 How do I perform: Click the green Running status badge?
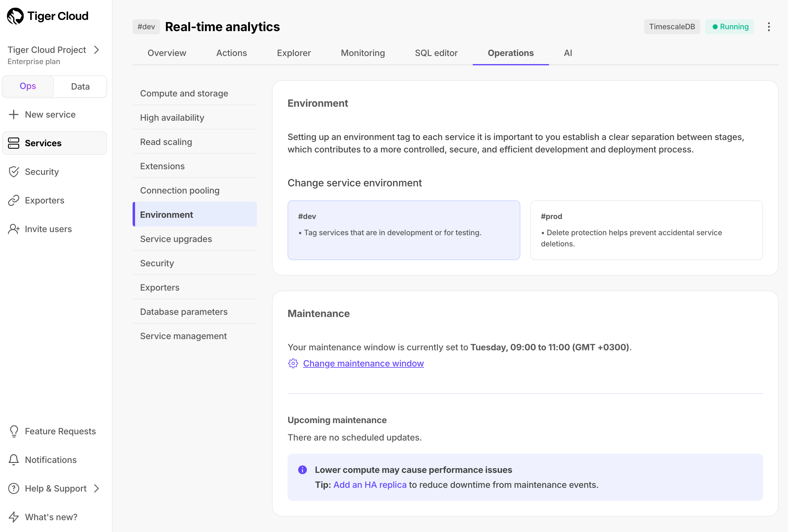point(729,27)
